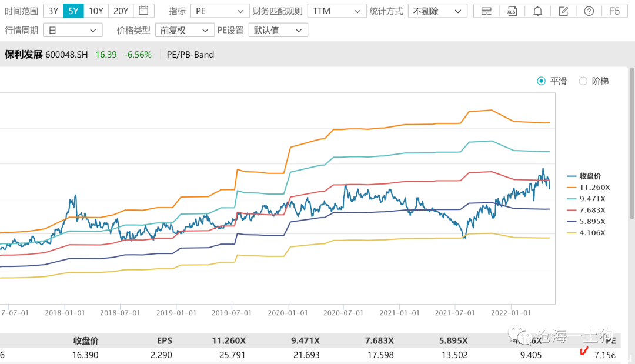Click the stock code 600048.SH

[x=66, y=55]
